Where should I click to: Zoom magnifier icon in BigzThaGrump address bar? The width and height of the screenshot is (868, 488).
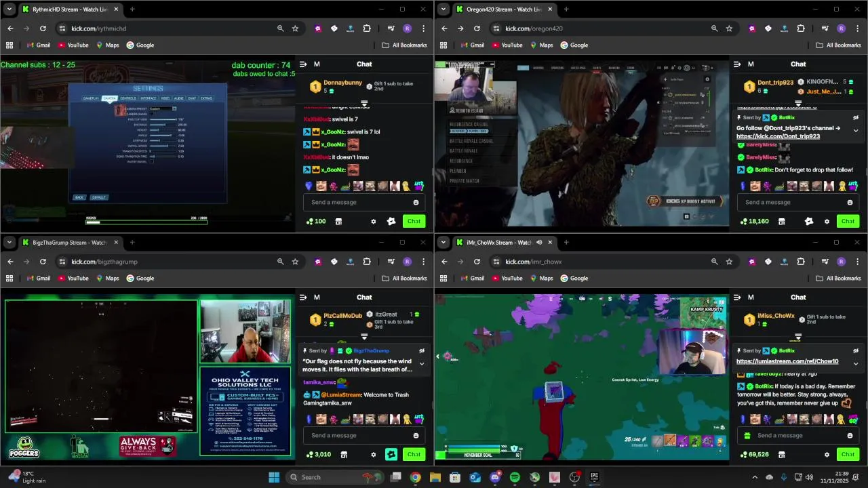coord(280,262)
